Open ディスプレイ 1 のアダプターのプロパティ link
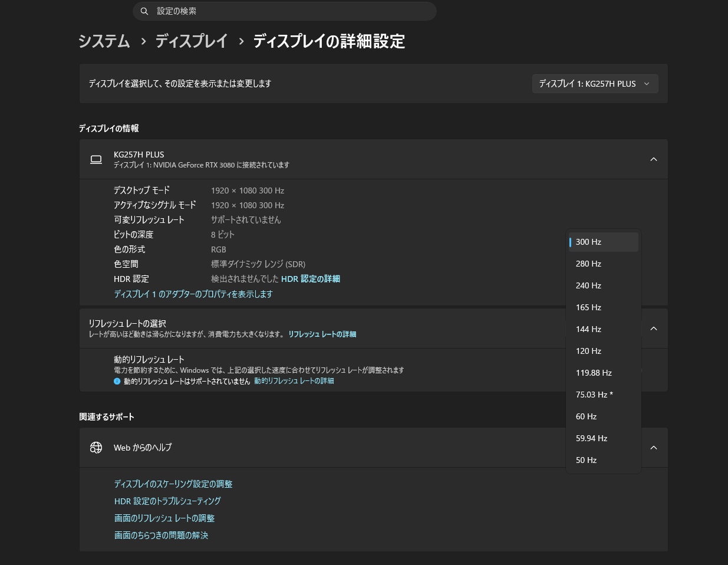 pos(193,294)
